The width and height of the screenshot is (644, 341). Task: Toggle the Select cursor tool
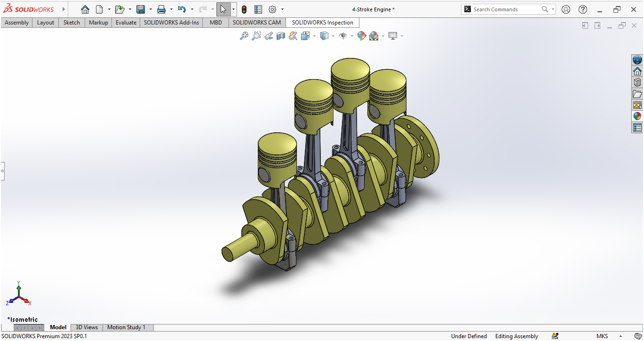coord(223,9)
